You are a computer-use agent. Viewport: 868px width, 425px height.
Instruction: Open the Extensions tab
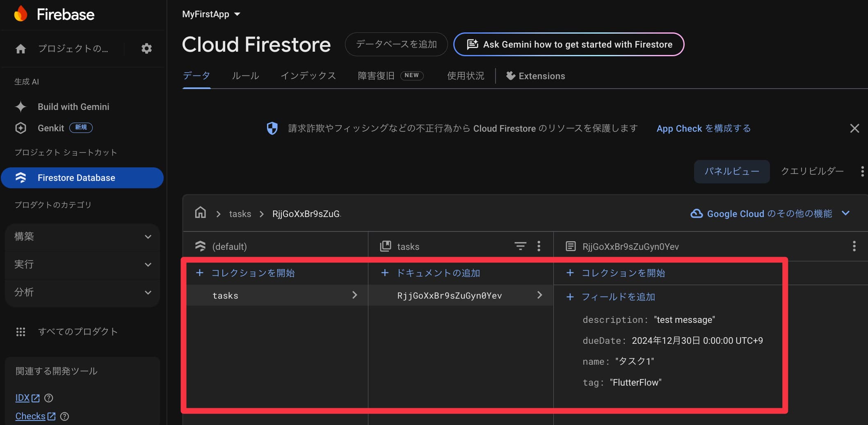pos(535,76)
